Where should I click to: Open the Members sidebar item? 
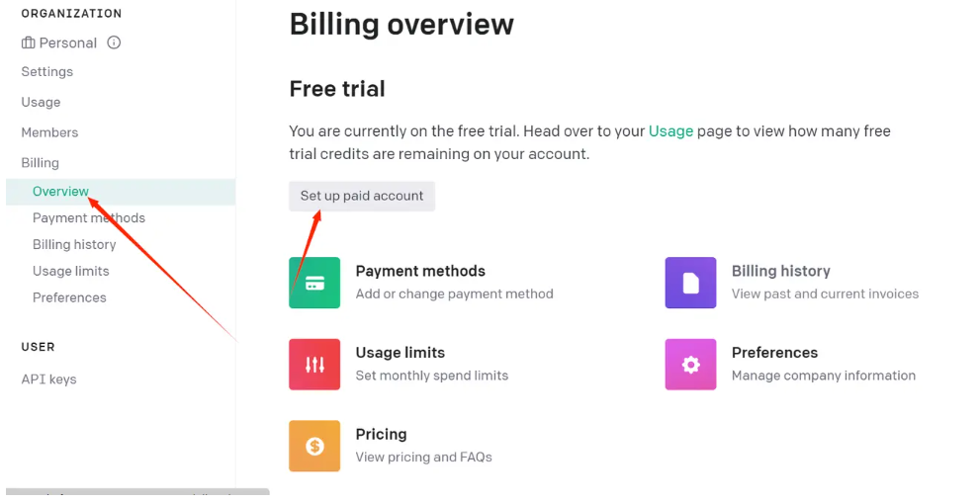[49, 132]
